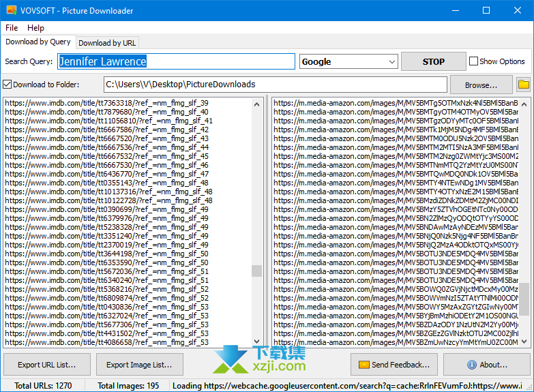The height and width of the screenshot is (392, 534).
Task: Click the image list scrollbar thumb
Action: click(x=524, y=300)
